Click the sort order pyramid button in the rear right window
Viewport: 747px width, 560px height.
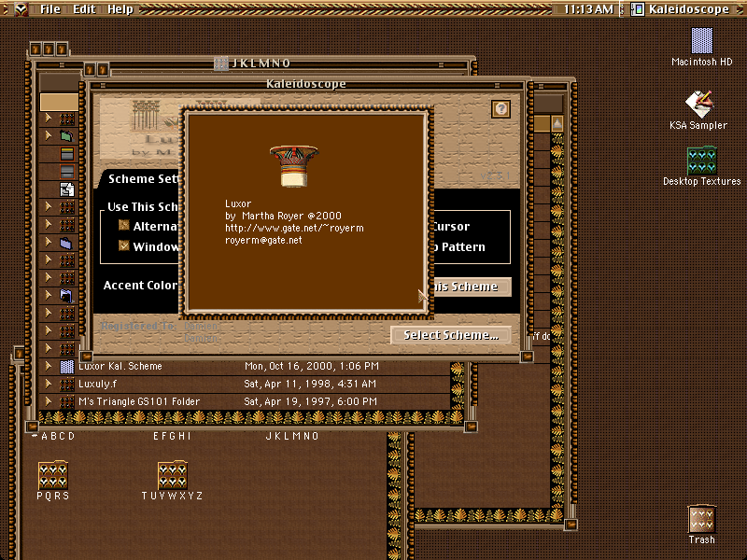(x=557, y=124)
